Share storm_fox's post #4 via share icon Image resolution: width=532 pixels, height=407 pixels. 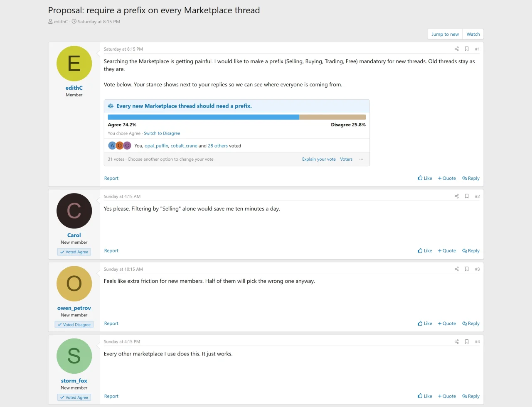(x=456, y=342)
